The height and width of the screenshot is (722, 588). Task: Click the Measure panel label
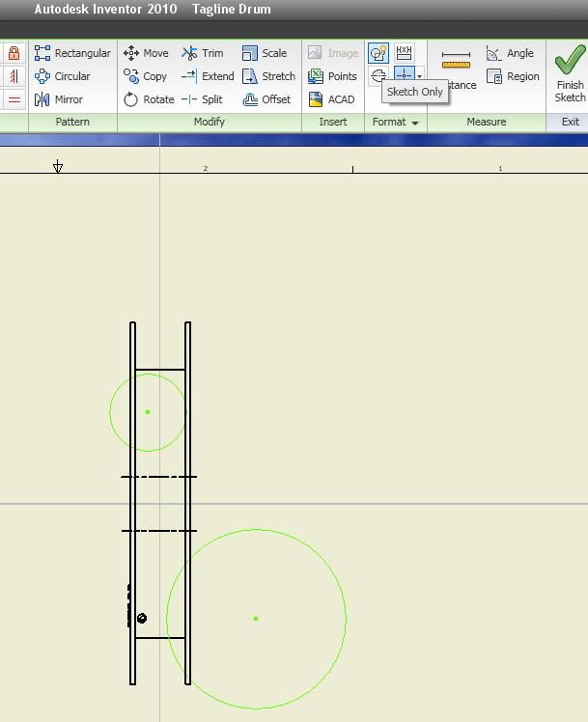[x=487, y=122]
